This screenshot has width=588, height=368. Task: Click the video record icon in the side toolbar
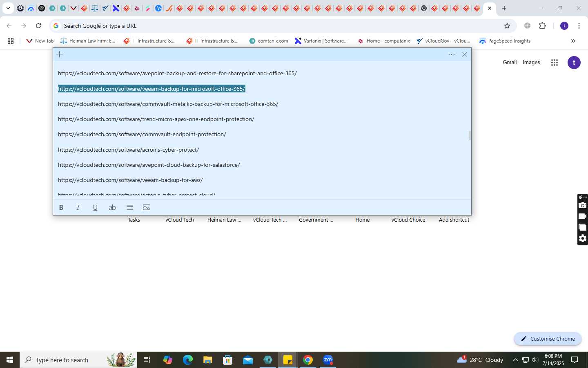[583, 216]
